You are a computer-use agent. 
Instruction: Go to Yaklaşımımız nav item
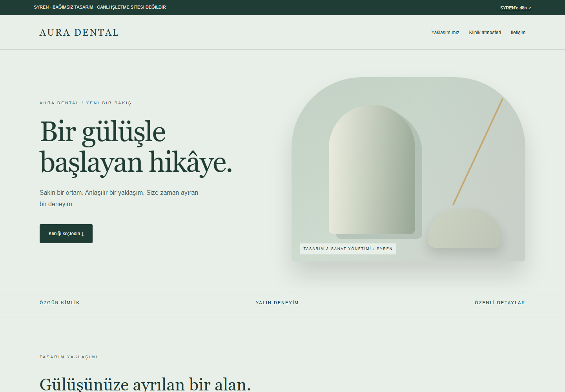(445, 33)
